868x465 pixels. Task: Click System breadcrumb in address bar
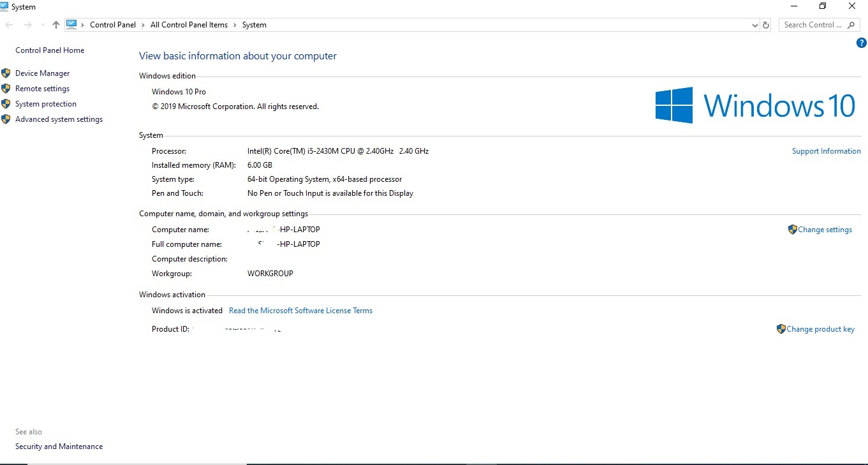254,25
